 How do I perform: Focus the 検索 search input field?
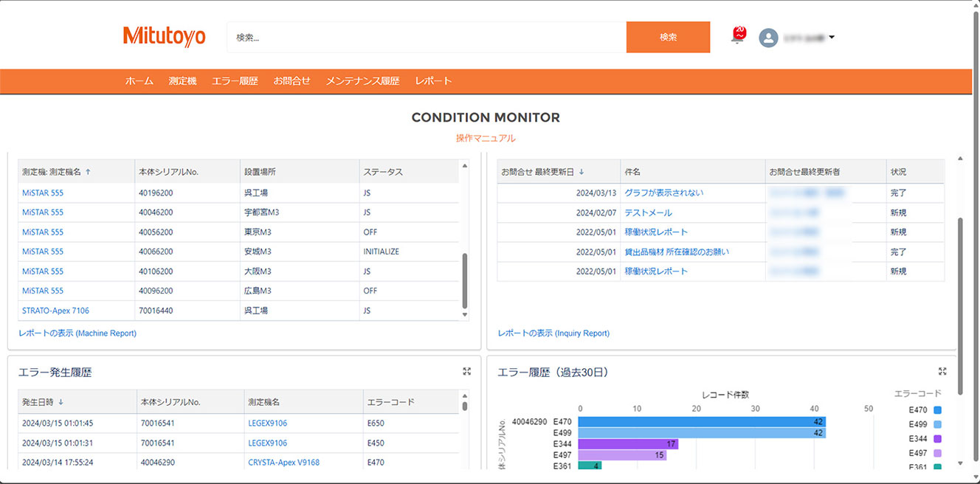427,37
